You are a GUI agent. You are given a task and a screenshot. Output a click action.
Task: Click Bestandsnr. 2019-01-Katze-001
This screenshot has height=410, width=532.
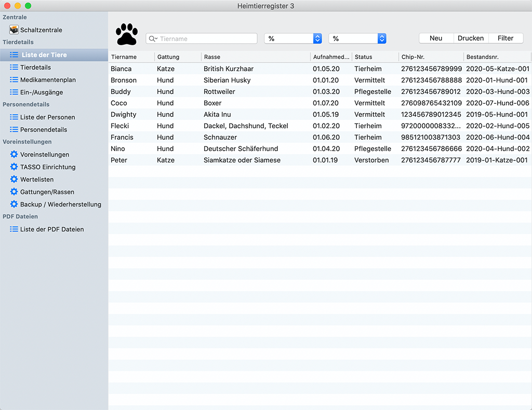(497, 160)
